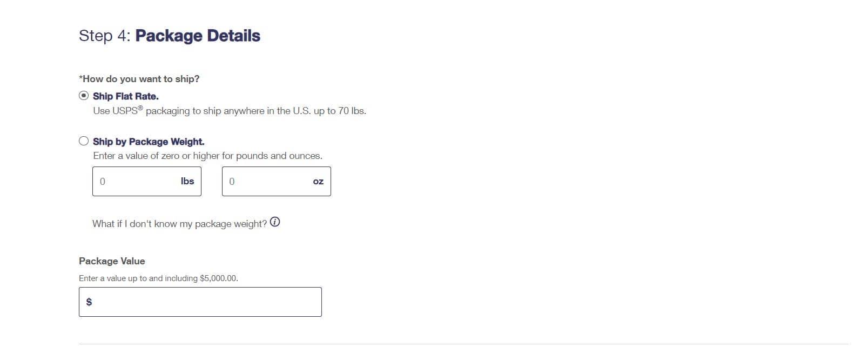The height and width of the screenshot is (353, 868).
Task: Select the "$" package value entry box
Action: 200,301
